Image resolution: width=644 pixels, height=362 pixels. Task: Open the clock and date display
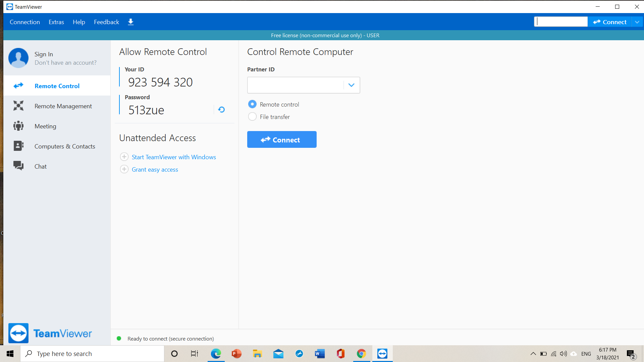(607, 354)
